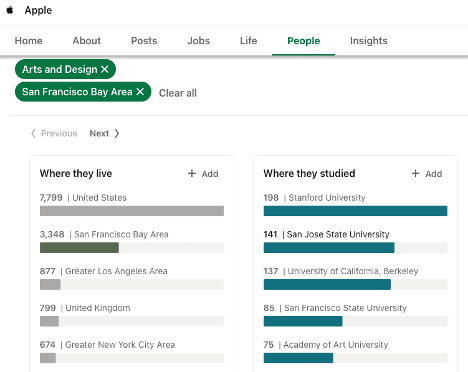Select the Academy of Art University bar

(355, 358)
